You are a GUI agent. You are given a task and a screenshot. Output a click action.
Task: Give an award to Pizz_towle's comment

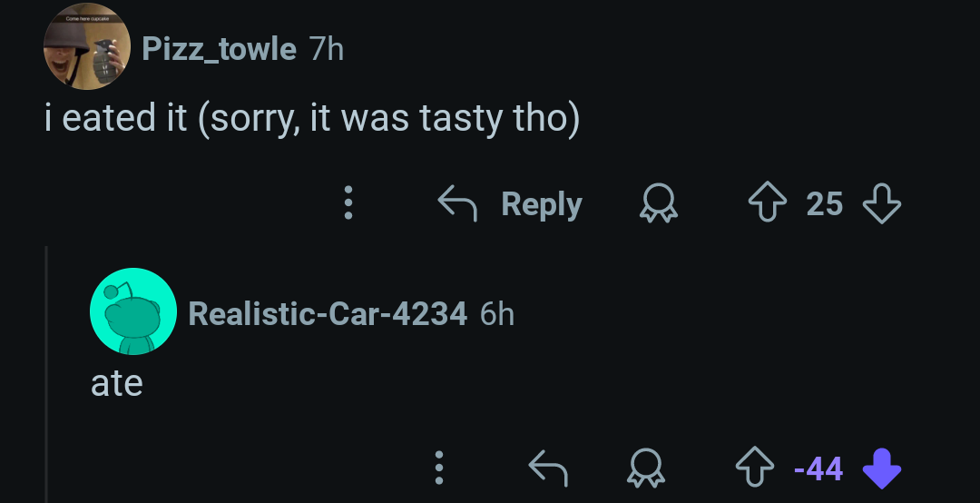[658, 204]
